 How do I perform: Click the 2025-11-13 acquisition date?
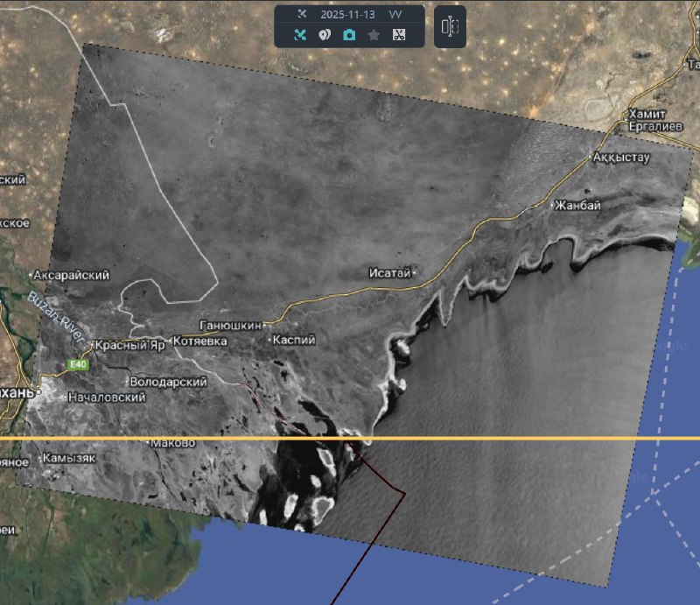click(x=348, y=14)
